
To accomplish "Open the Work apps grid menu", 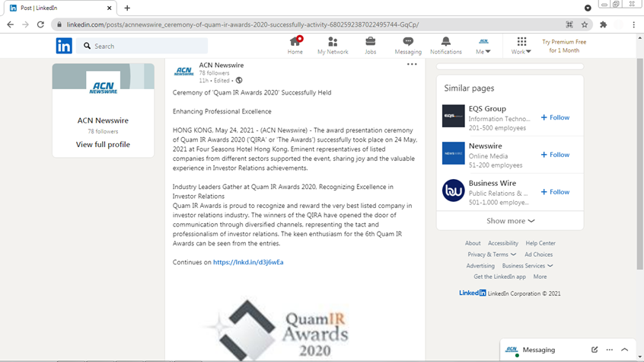I will coord(521,45).
